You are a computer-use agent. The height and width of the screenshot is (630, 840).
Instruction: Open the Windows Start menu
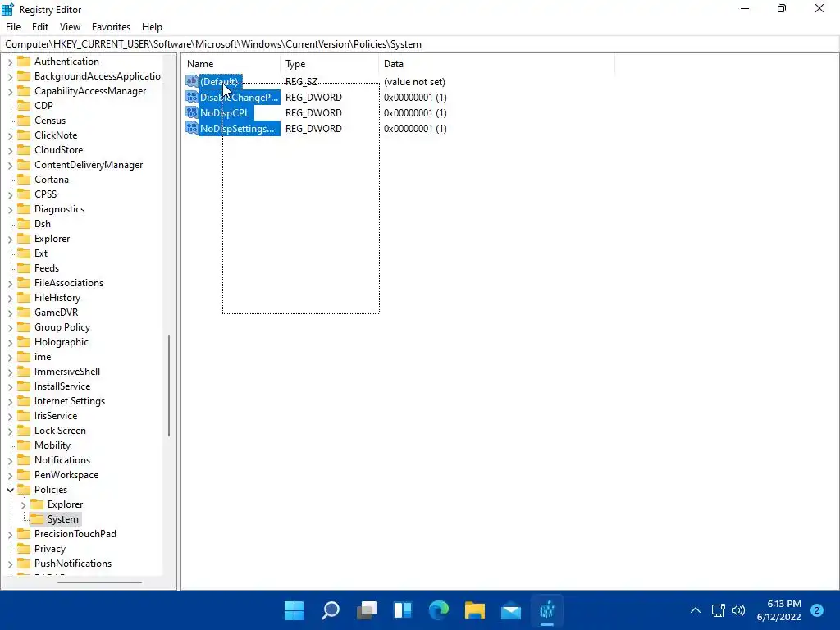pos(294,610)
